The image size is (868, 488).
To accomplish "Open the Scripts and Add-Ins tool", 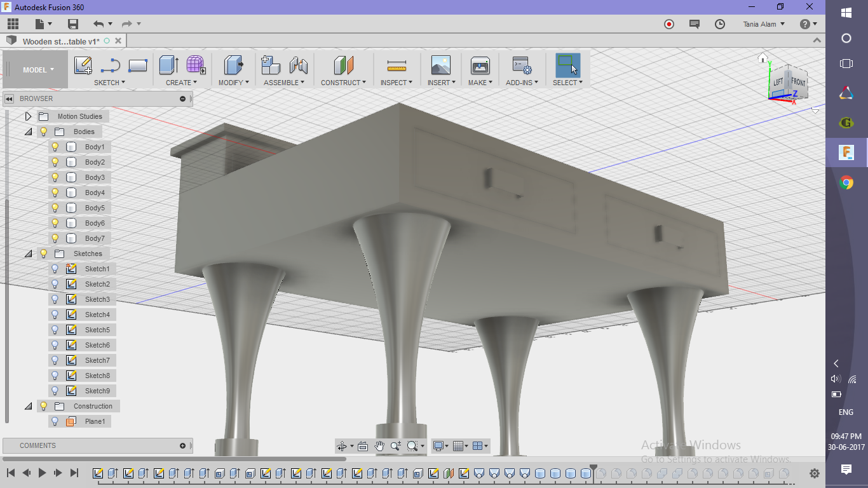I will pyautogui.click(x=522, y=65).
